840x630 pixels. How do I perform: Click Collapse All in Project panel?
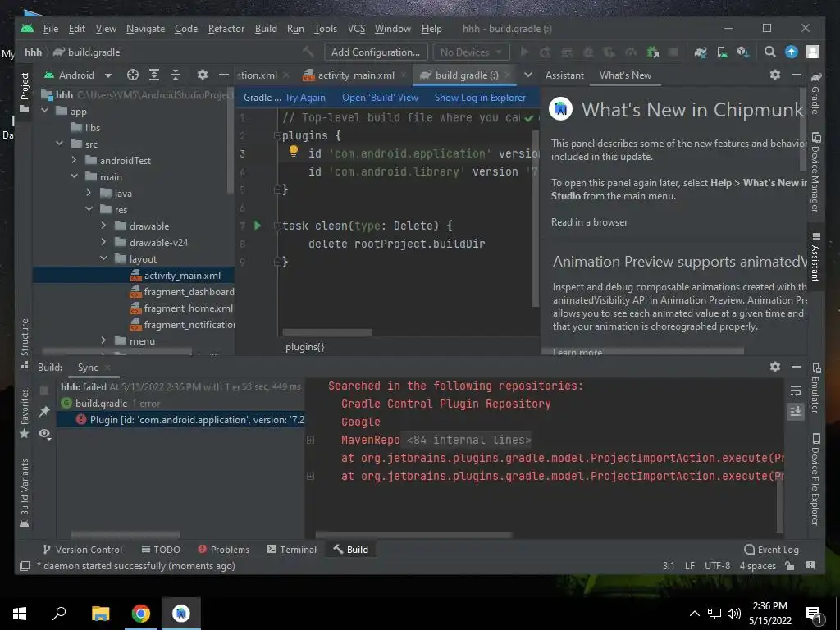[x=176, y=75]
